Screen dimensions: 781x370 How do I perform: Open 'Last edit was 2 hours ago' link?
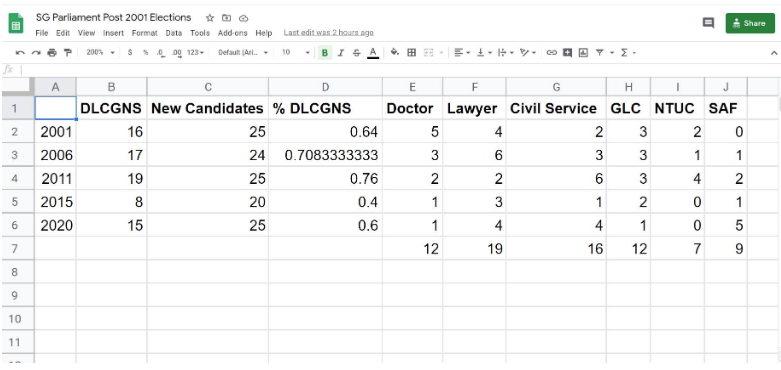pos(329,33)
